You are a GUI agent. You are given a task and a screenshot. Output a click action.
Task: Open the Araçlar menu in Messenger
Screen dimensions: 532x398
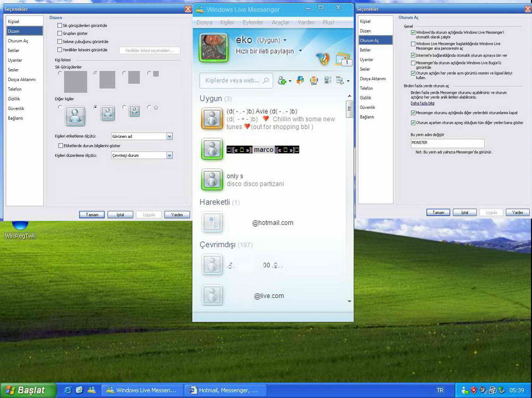coord(280,22)
